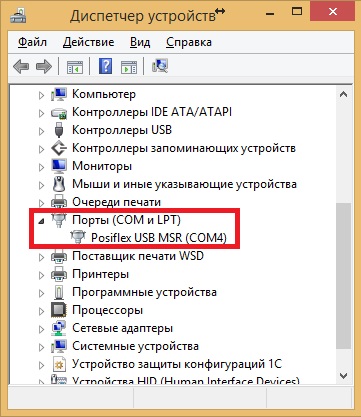Click the Device Manager title bar icon
Viewport: 361px width, 417px height.
point(18,15)
